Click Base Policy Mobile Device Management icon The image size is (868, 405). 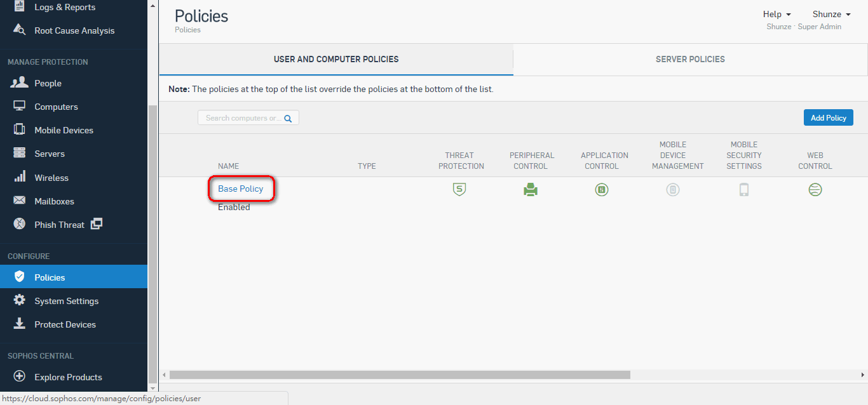click(x=673, y=189)
